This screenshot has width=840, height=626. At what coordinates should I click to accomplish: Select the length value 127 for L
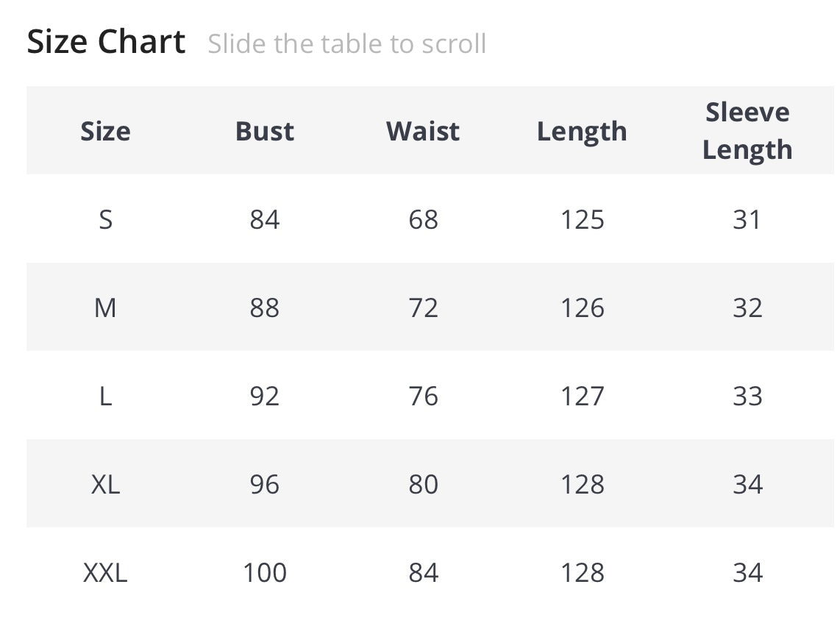click(582, 396)
